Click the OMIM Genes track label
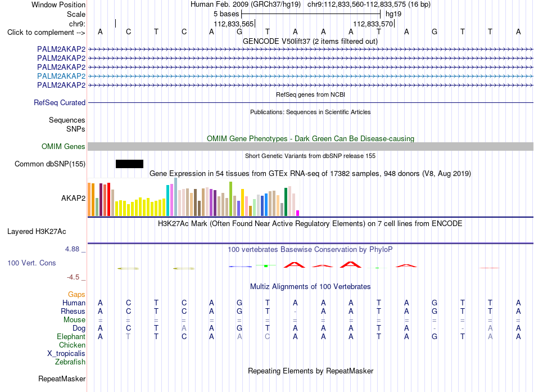Image resolution: width=534 pixels, height=392 pixels. [64, 147]
